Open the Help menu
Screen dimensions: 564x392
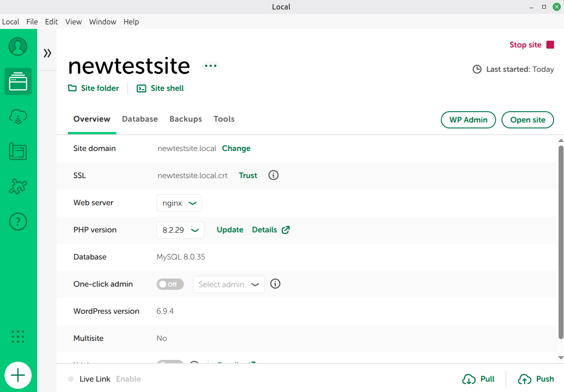131,22
